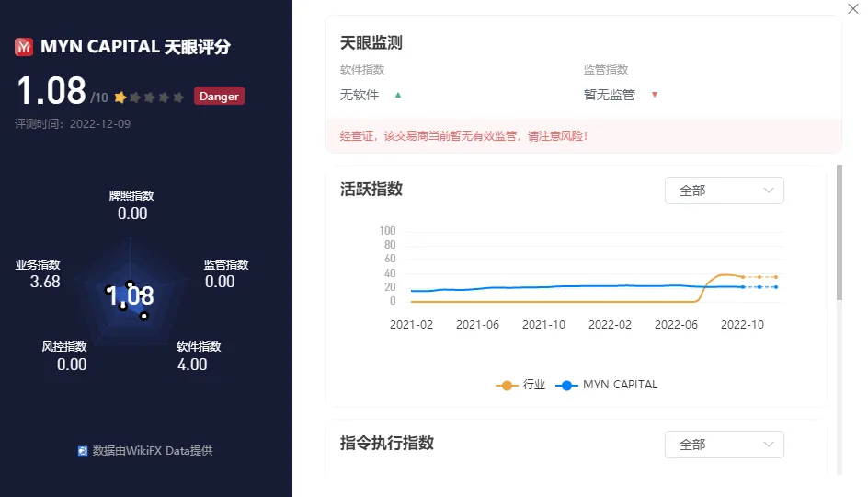Click the orange 行业 line end point
The height and width of the screenshot is (497, 868).
[x=776, y=277]
